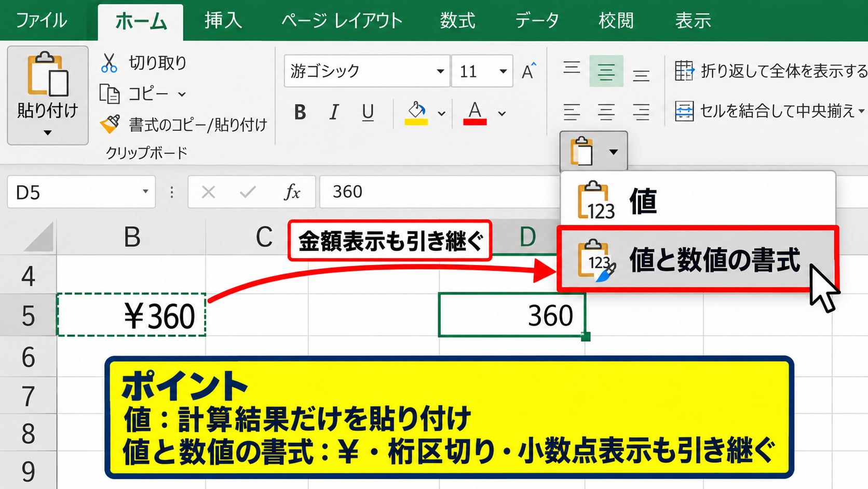
Task: Click the large 貼り付け paste icon
Action: pyautogui.click(x=47, y=74)
